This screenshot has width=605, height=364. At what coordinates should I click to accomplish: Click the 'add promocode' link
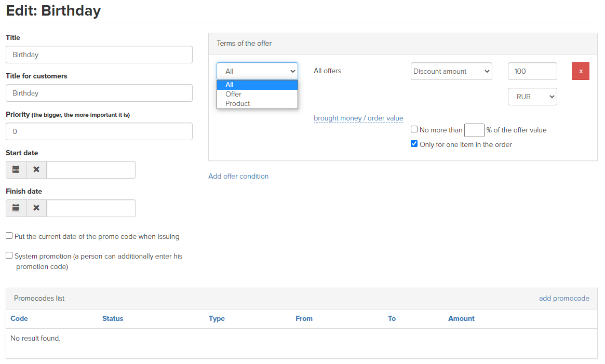[x=564, y=298]
